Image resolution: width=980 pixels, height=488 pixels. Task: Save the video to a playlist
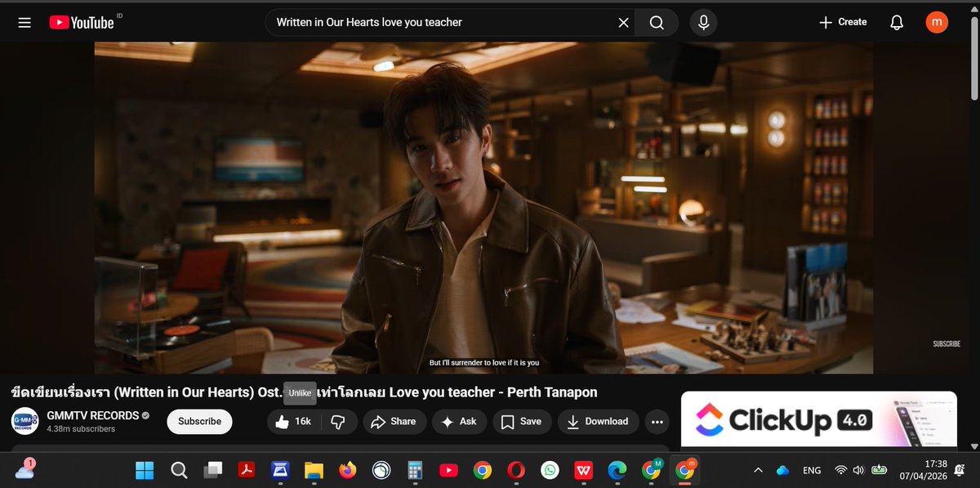point(521,421)
